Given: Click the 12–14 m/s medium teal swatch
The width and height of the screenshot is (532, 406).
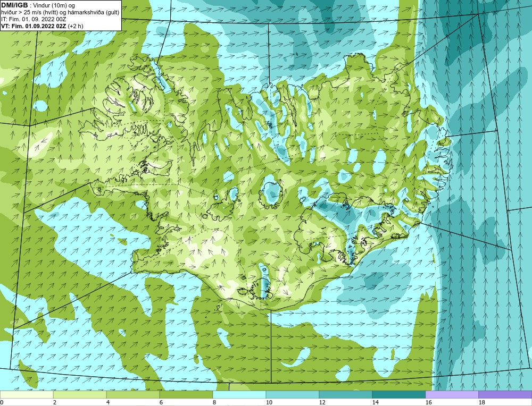Looking at the screenshot, I should pyautogui.click(x=345, y=394).
